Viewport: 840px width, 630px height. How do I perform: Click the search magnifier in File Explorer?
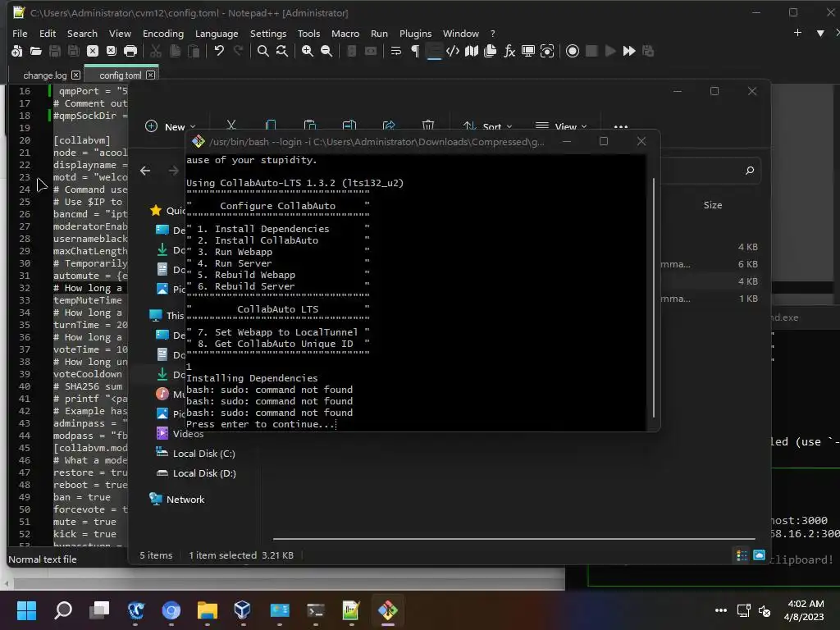(x=750, y=171)
